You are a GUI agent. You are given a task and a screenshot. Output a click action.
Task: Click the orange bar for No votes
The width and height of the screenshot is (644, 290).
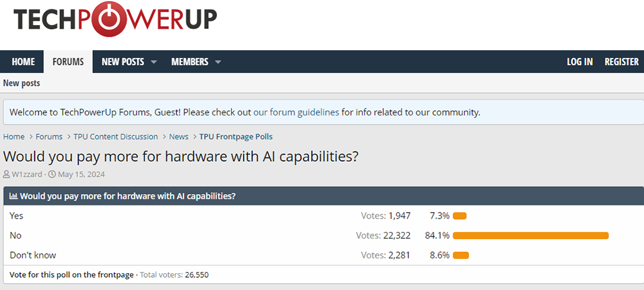point(531,235)
